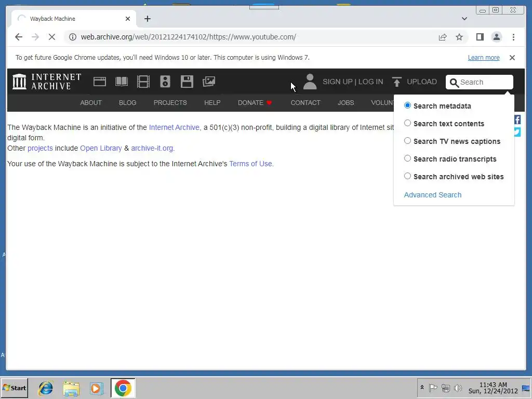Viewport: 532px width, 399px height.
Task: Open the Software floppy disk icon
Action: (187, 82)
